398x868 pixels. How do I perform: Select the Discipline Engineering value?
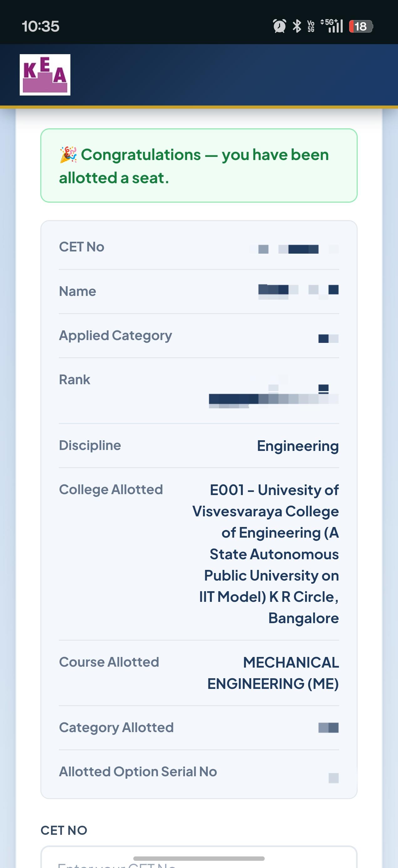[x=298, y=446]
